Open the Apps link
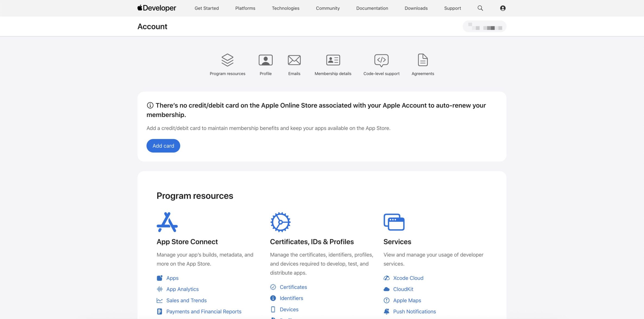The width and height of the screenshot is (644, 319). click(x=172, y=278)
